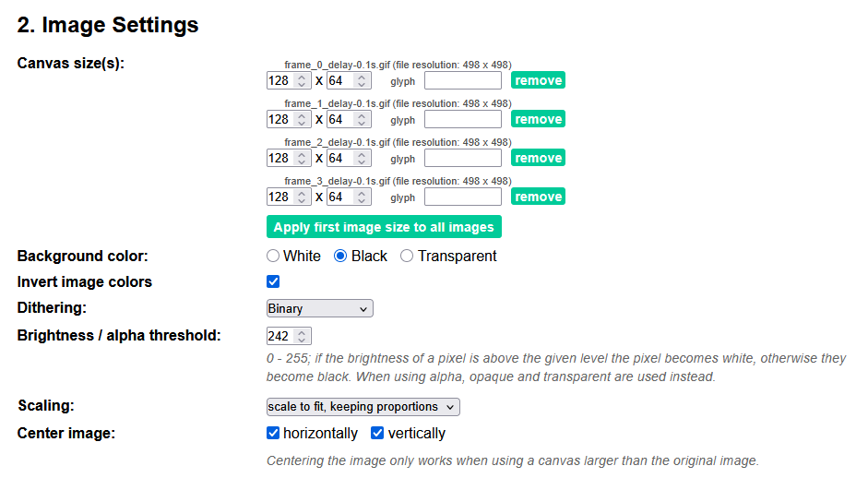Click the glyph field for frame_1 image
The image size is (868, 478).
(463, 119)
